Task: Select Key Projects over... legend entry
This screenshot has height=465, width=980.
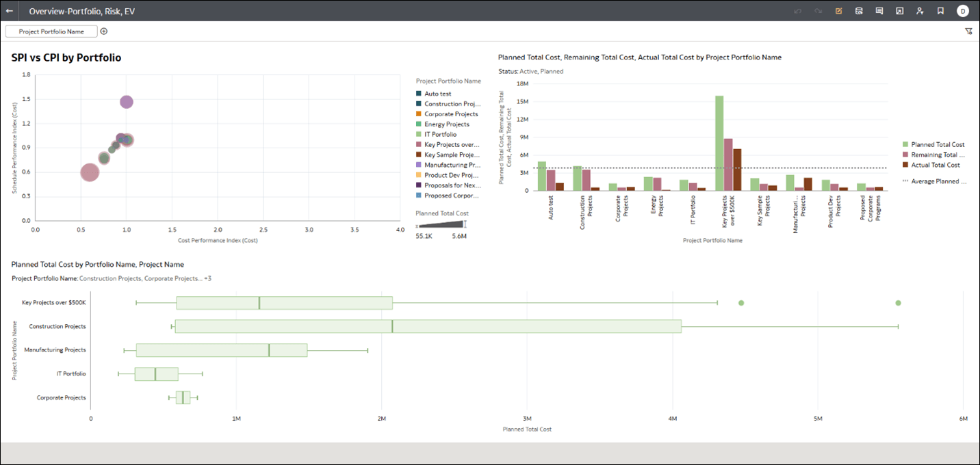Action: click(x=448, y=145)
